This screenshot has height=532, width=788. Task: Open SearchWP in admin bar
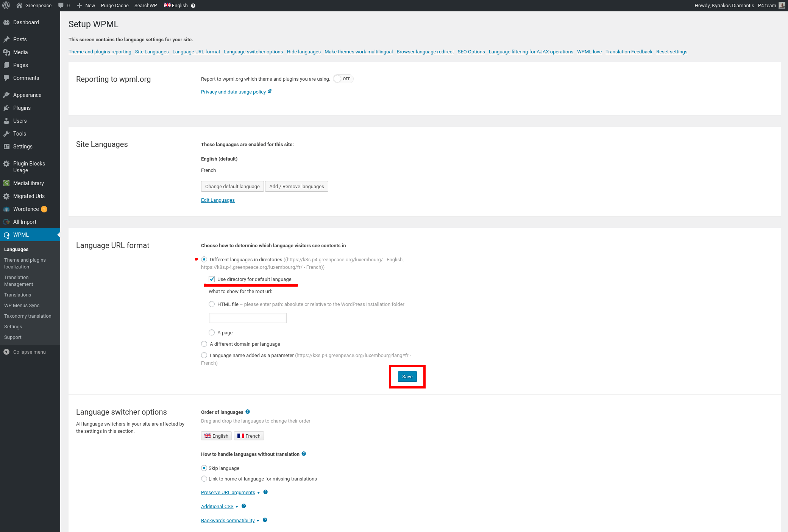[x=145, y=5]
